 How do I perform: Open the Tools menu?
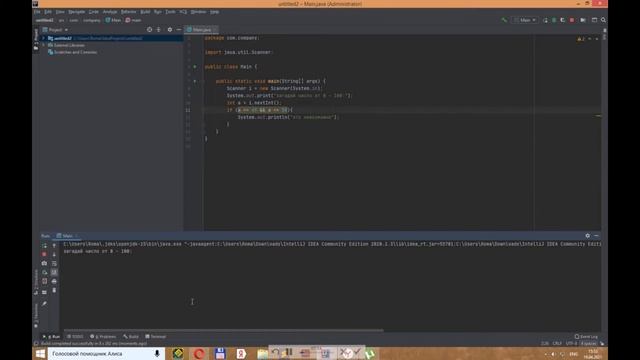pyautogui.click(x=170, y=12)
